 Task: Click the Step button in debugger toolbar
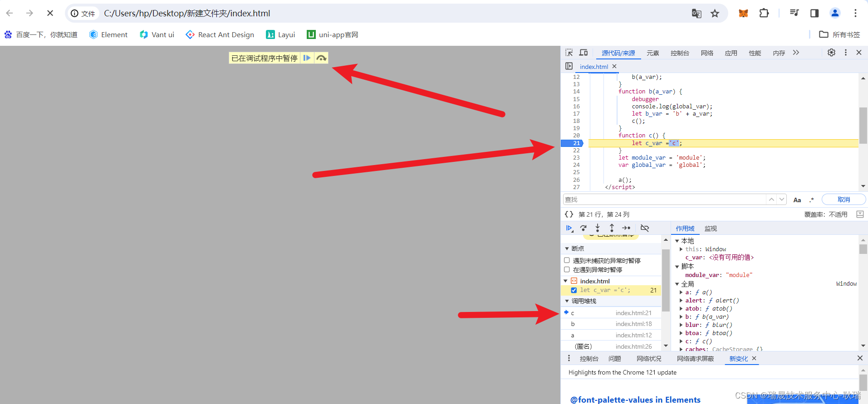[x=626, y=228]
